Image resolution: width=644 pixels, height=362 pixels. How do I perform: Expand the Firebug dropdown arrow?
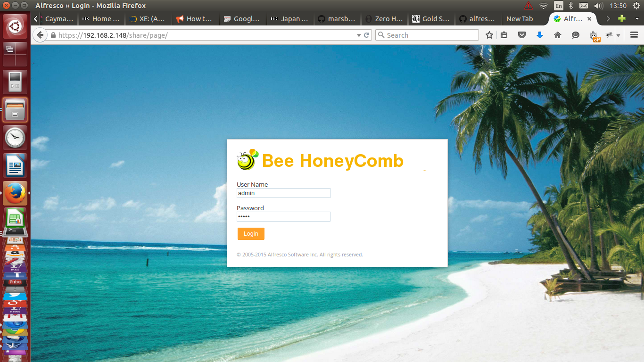(618, 36)
